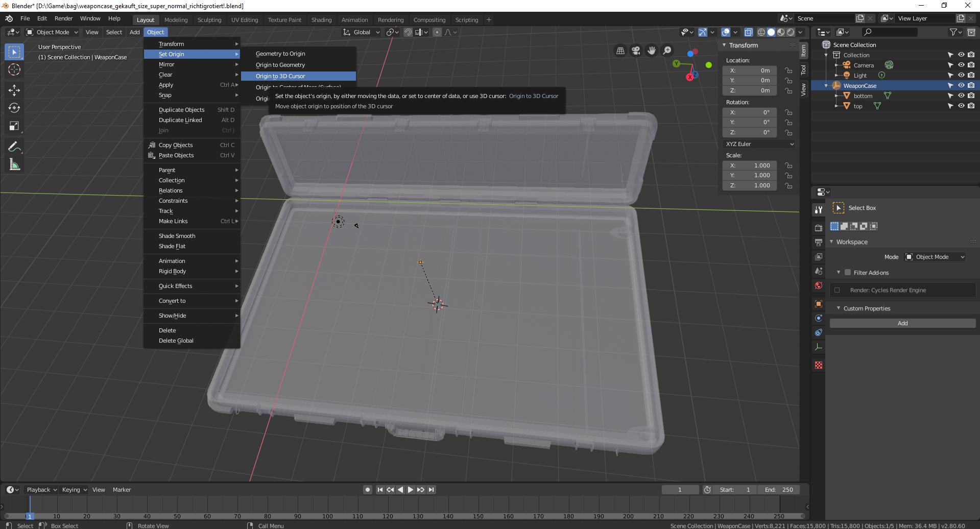Expand the WeaponCase item in the outliner
Image resolution: width=980 pixels, height=529 pixels.
pos(826,86)
